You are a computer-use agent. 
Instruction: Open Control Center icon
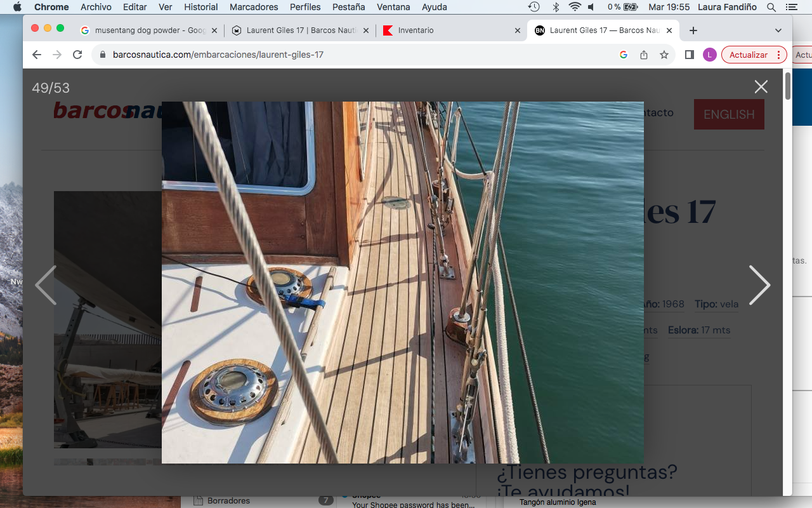point(791,7)
